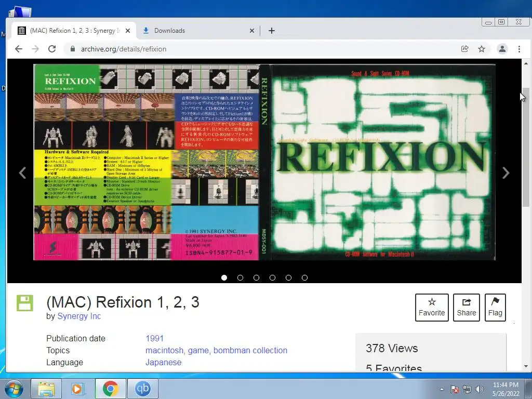
Task: Open Windows Explorer from taskbar
Action: point(46,389)
